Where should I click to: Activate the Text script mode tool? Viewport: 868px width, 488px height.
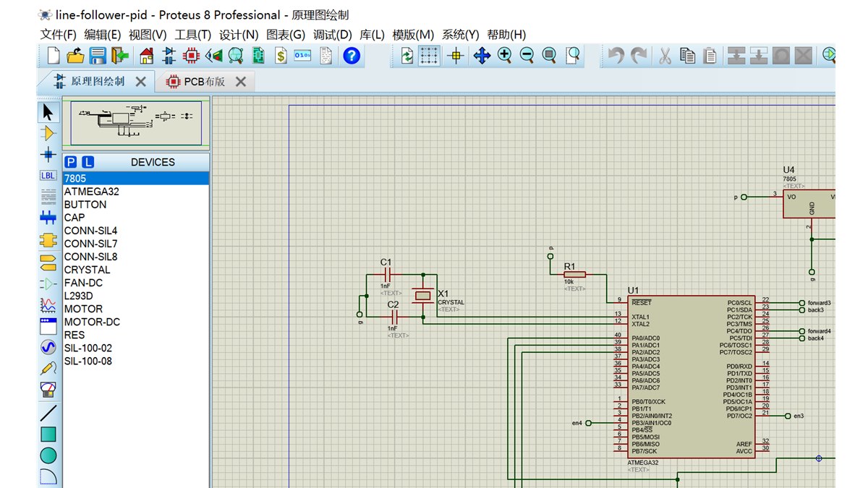[48, 196]
